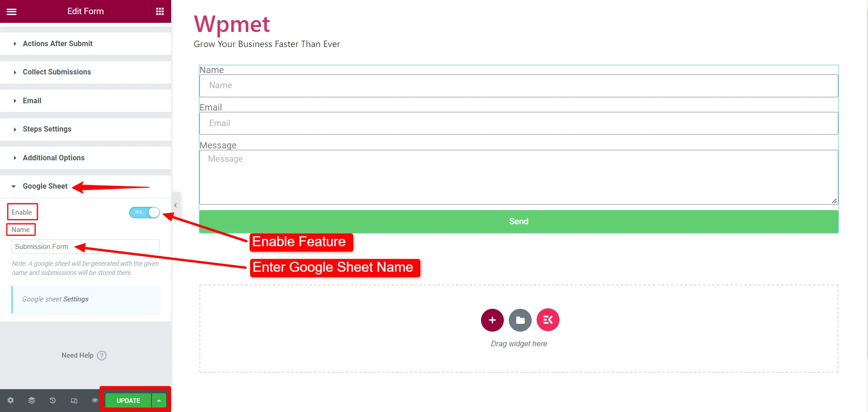
Task: Click the UPDATE button
Action: coord(128,400)
